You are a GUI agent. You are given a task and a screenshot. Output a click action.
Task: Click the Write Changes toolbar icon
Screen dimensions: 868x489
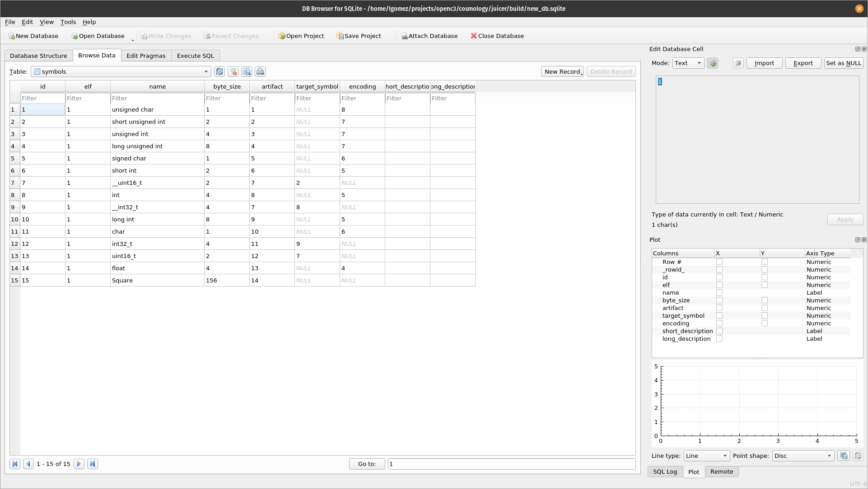click(165, 36)
